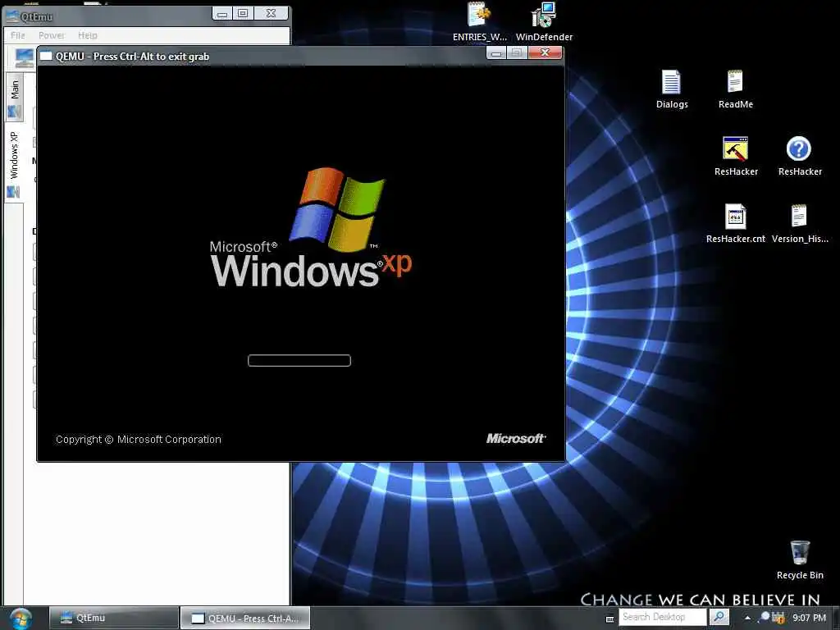Open the File menu in QtEmu
This screenshot has width=840, height=630.
point(18,35)
